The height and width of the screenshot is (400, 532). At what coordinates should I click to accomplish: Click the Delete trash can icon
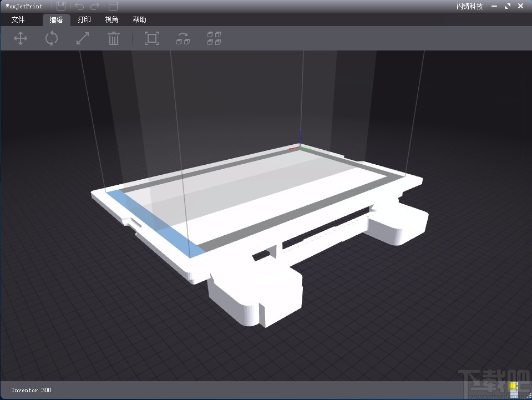click(x=114, y=38)
